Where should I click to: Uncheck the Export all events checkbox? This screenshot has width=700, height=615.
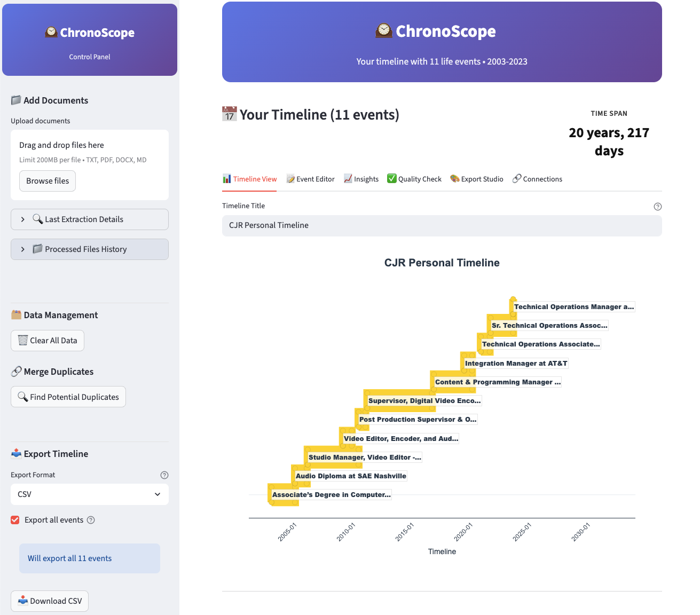15,520
